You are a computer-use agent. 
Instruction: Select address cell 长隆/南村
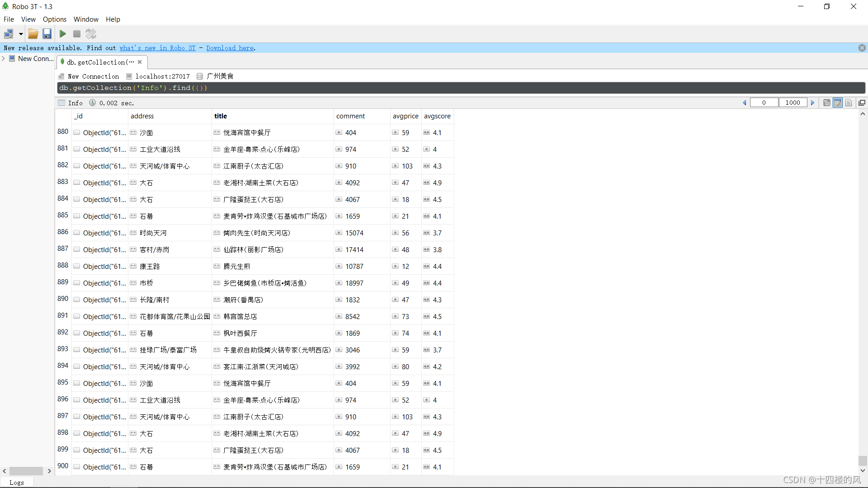(170, 300)
